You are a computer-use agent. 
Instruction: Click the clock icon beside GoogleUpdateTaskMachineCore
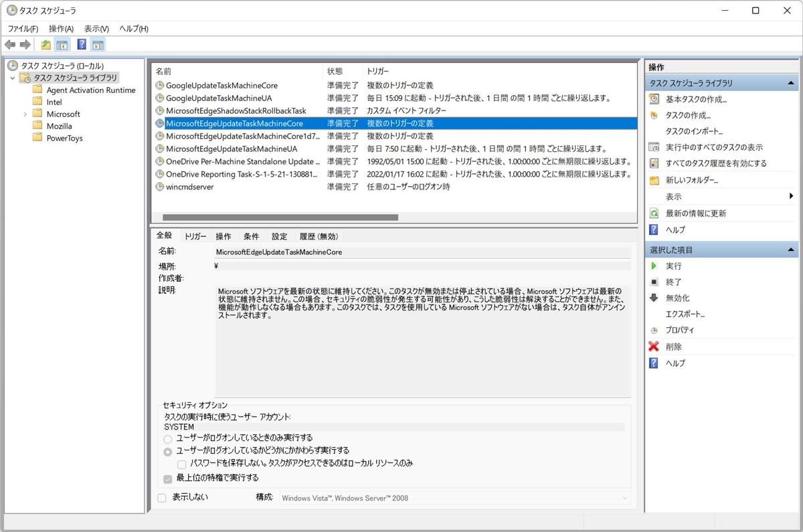coord(159,86)
